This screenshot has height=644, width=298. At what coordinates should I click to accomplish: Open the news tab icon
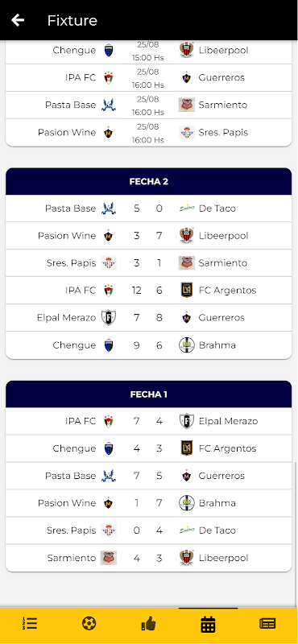267,624
